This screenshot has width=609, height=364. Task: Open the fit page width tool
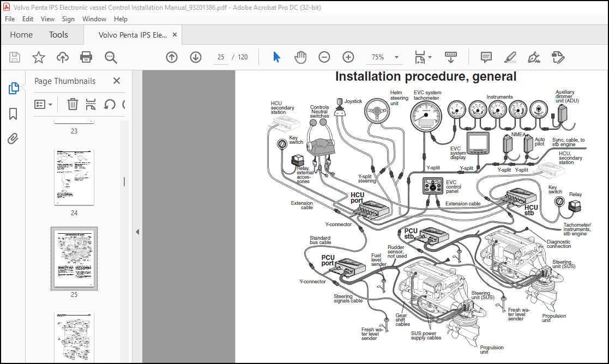click(420, 57)
